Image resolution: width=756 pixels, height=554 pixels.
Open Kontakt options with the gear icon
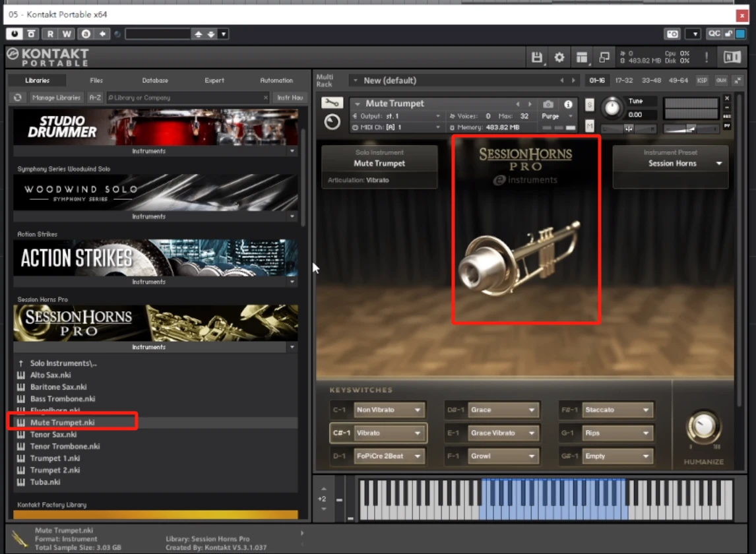559,57
